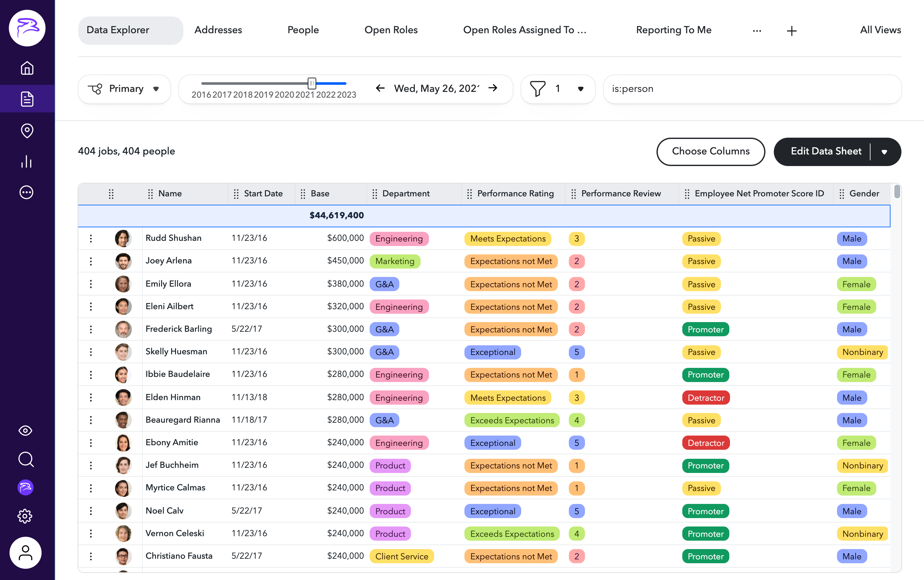This screenshot has height=580, width=924.
Task: Click the is:person search field
Action: click(752, 89)
